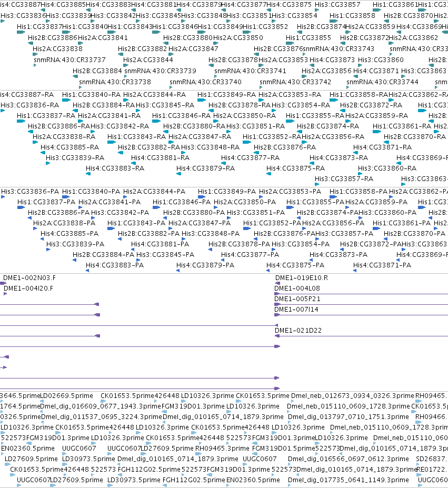
Task: Select transcript His2B:CG33876-RA
Action: 285,147
